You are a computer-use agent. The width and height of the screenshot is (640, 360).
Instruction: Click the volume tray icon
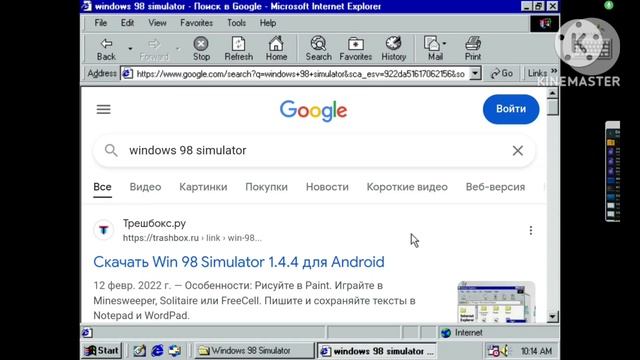[505, 351]
